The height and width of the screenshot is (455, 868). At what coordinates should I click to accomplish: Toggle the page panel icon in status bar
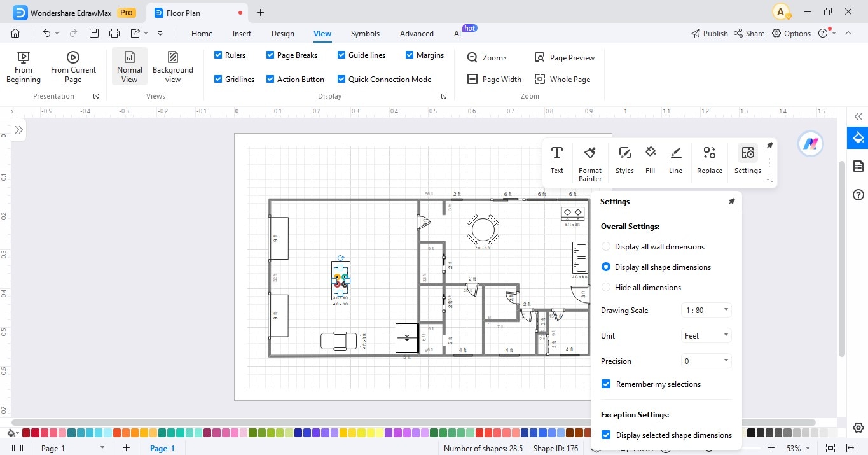pyautogui.click(x=17, y=448)
